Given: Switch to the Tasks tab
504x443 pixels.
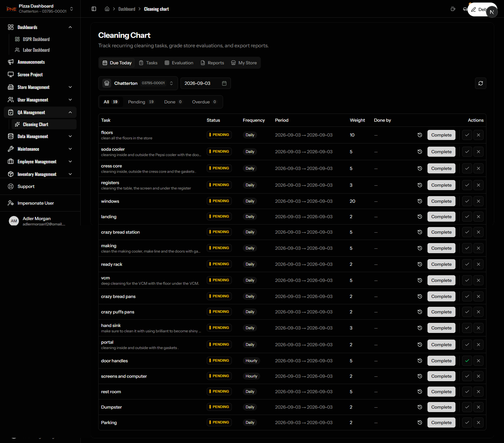Looking at the screenshot, I should click(x=148, y=63).
